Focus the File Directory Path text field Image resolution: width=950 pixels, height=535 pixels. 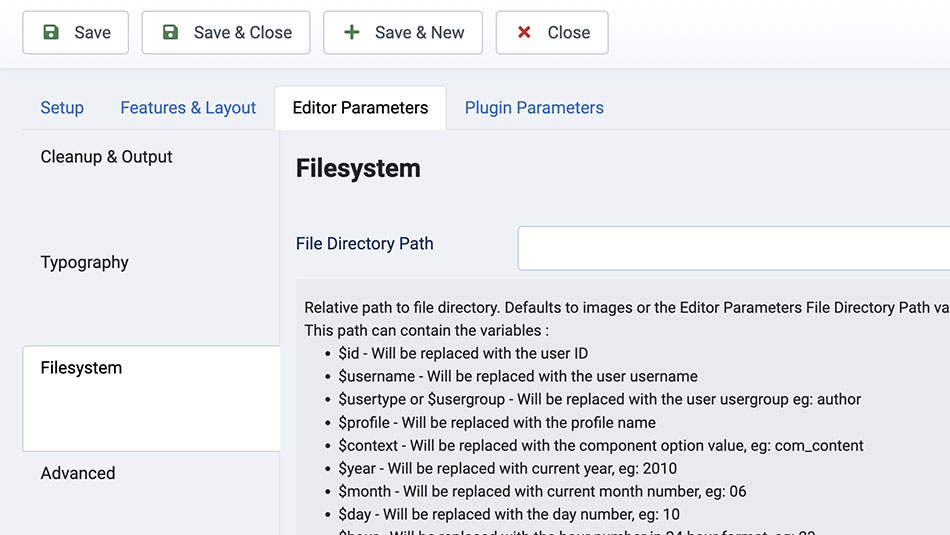coord(733,248)
